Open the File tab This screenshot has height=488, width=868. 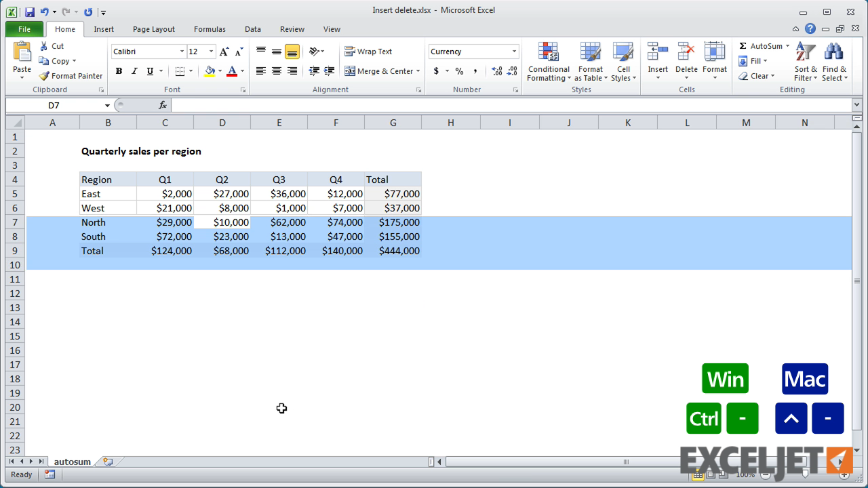(x=24, y=29)
